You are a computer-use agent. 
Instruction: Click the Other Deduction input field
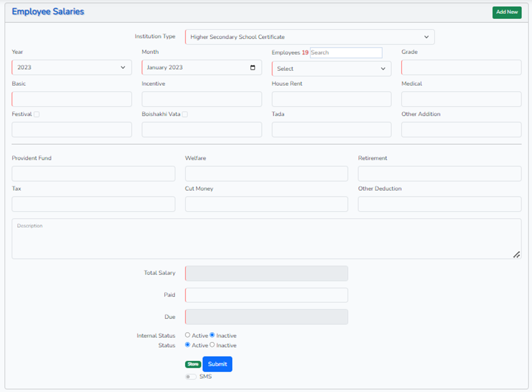tap(440, 204)
